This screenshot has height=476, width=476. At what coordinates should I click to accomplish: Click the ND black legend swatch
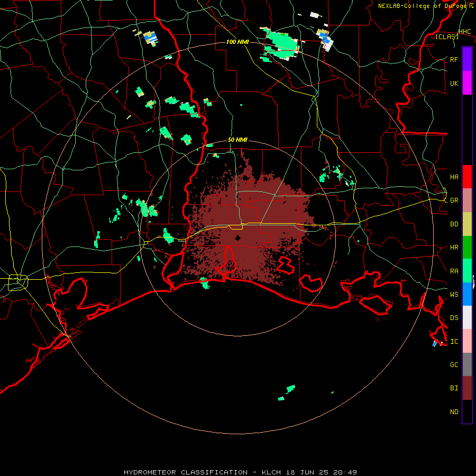point(467,411)
